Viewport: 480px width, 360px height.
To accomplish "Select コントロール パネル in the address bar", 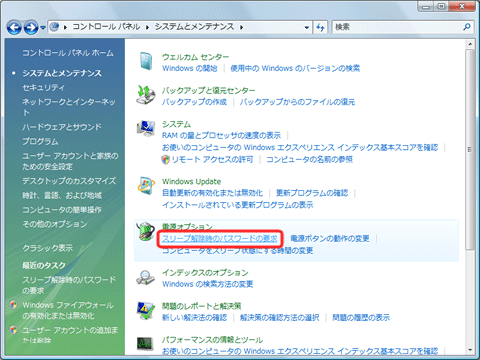I will click(x=106, y=27).
